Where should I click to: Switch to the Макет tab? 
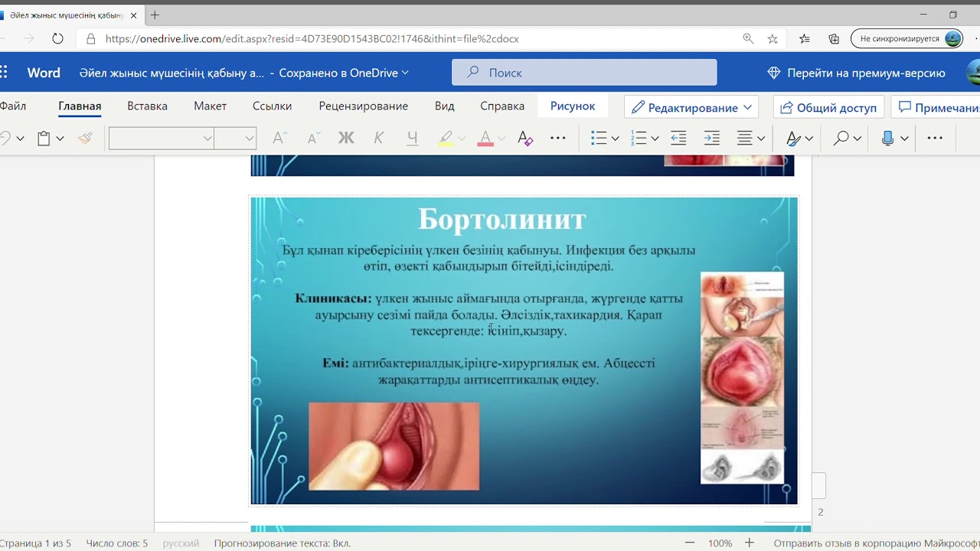click(x=210, y=106)
